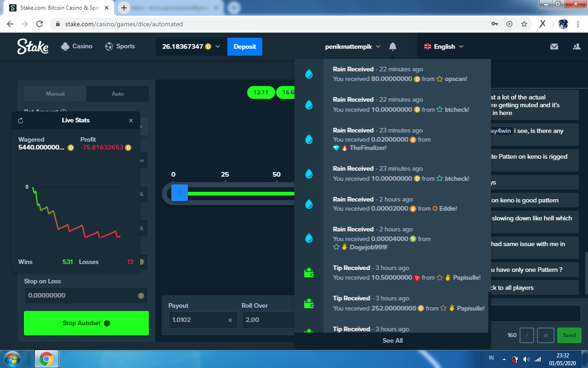Click the 252.00000000 tip from Papisulle
This screenshot has width=588, height=368.
coord(392,304)
